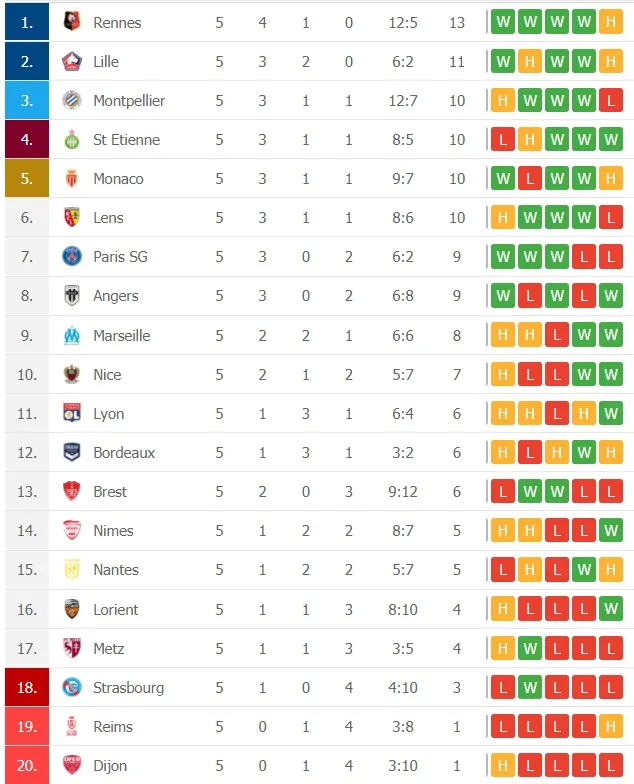Select the Angers team name

point(115,296)
